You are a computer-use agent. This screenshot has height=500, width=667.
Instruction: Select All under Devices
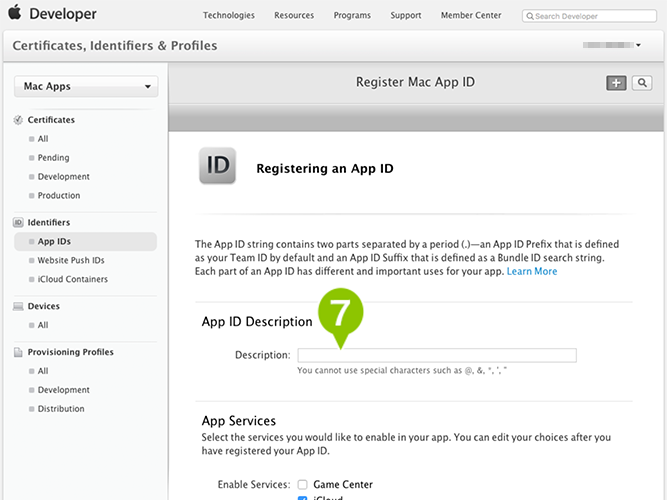(x=43, y=325)
